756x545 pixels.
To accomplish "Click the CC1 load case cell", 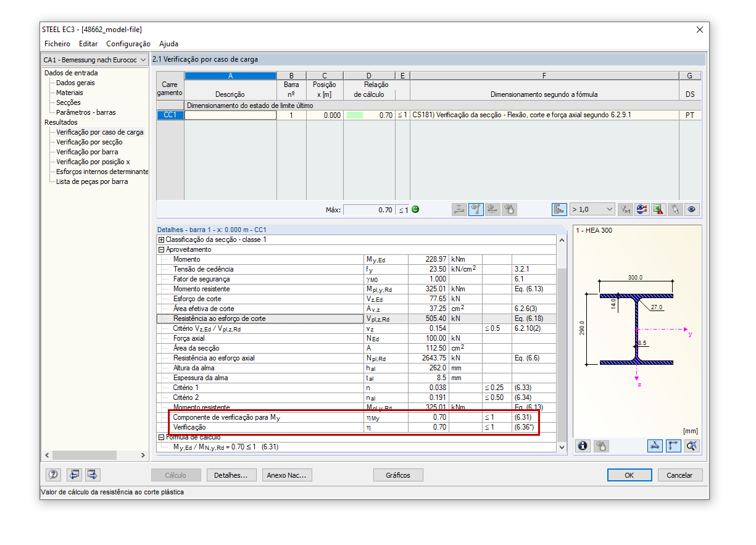I will (170, 115).
